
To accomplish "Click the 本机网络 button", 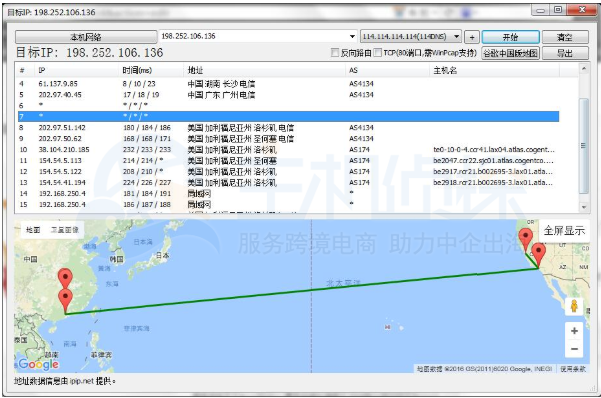I will tap(86, 37).
